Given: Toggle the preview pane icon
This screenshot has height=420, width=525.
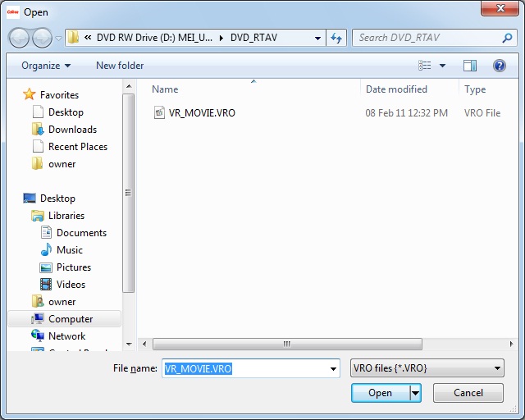Looking at the screenshot, I should tap(470, 66).
